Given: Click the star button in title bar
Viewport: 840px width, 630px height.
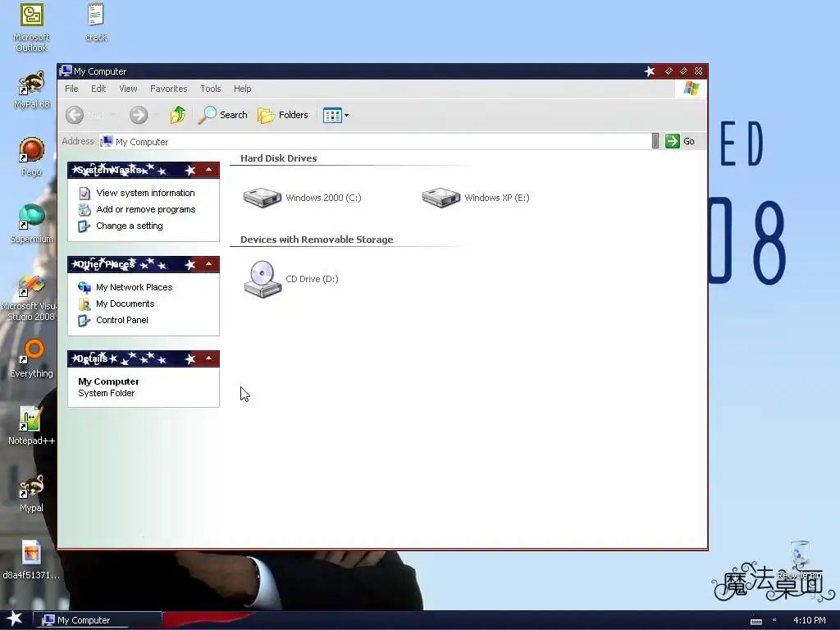Looking at the screenshot, I should point(650,71).
